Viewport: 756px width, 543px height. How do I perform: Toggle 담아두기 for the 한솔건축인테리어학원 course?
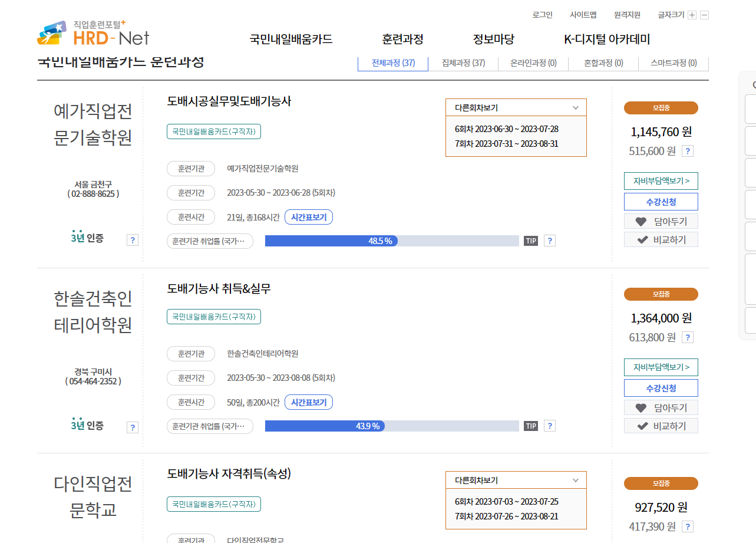661,407
